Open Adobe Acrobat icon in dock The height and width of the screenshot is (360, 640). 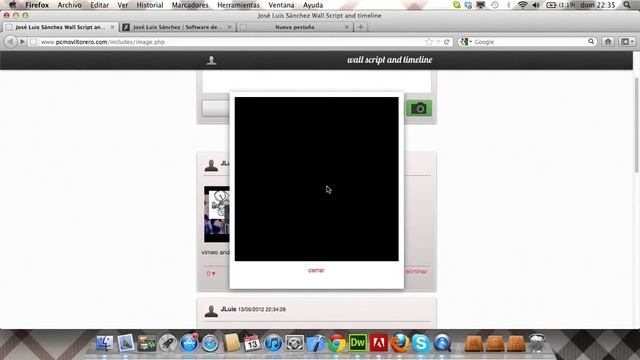pyautogui.click(x=379, y=343)
